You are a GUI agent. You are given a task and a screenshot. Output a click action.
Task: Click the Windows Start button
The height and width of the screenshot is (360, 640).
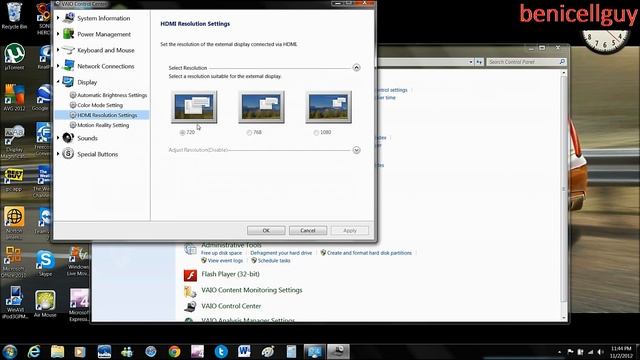pos(9,351)
